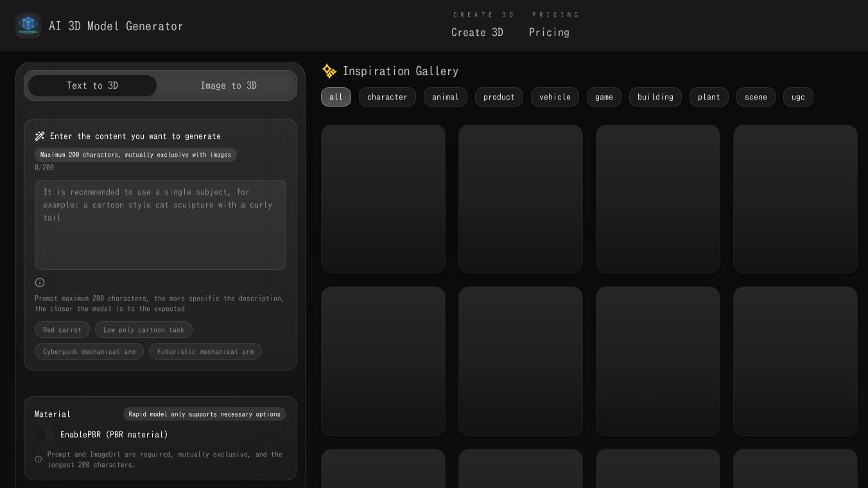Filter the gallery to ugc items
Screen dimensions: 868x488
798,97
